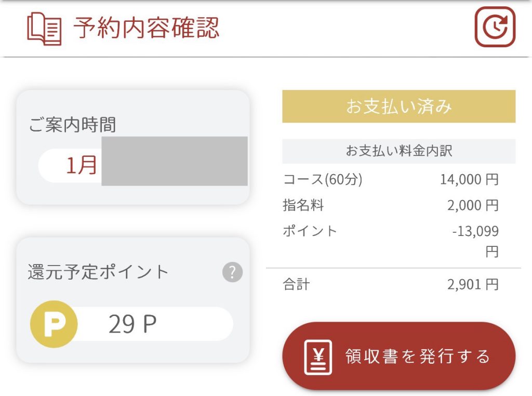Click the open book icon beside 予約内容確認
This screenshot has height=396, width=532.
[x=43, y=29]
